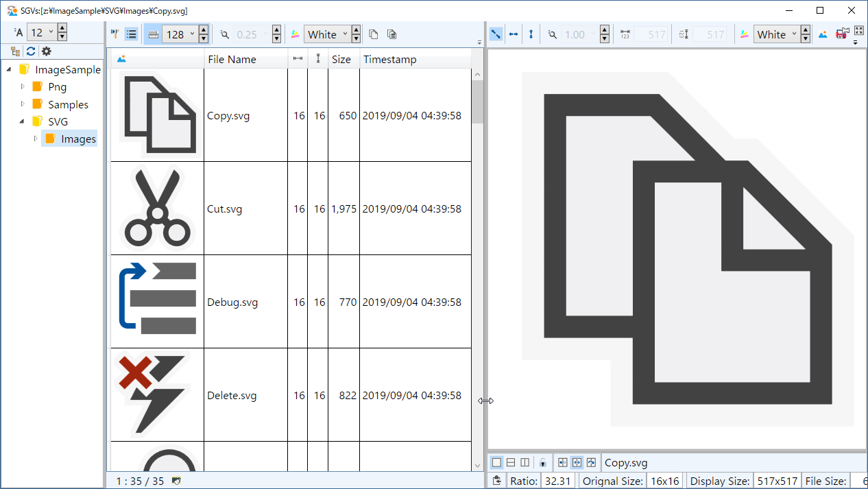The image size is (868, 489).
Task: Decrease the 0.25 list zoom value
Action: point(276,38)
